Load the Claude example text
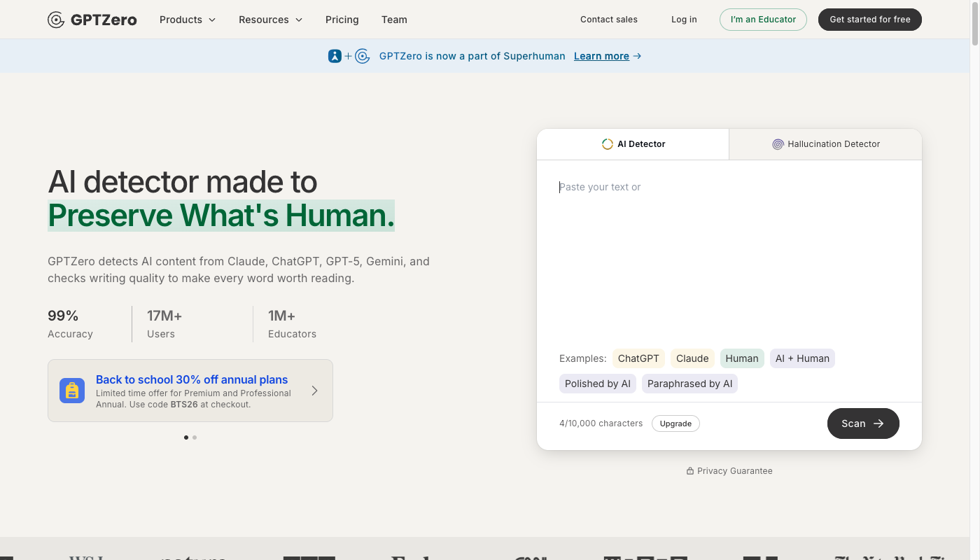The height and width of the screenshot is (560, 980). tap(692, 358)
